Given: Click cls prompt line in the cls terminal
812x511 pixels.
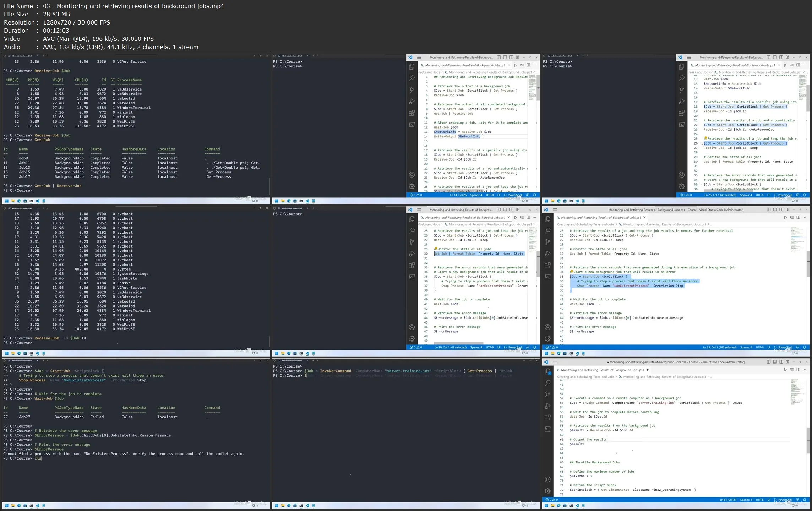Looking at the screenshot, I should (22, 458).
